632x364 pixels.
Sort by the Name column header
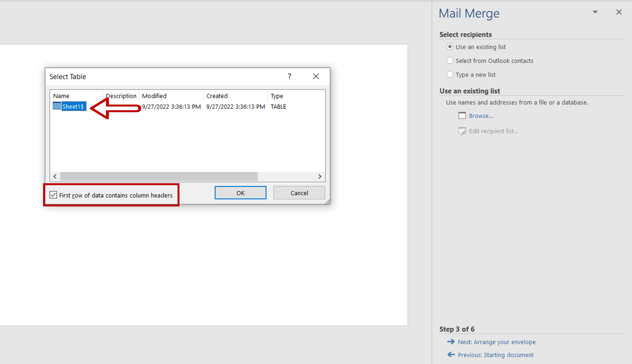61,96
